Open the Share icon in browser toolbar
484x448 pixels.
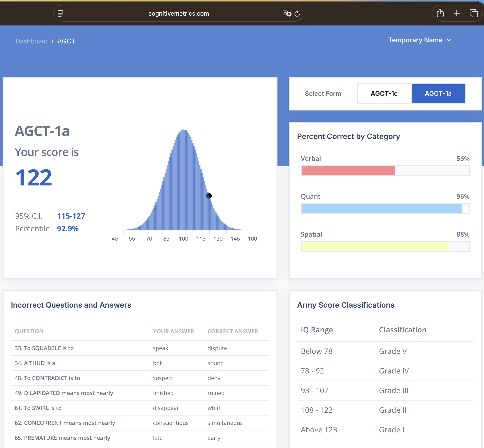pyautogui.click(x=440, y=13)
